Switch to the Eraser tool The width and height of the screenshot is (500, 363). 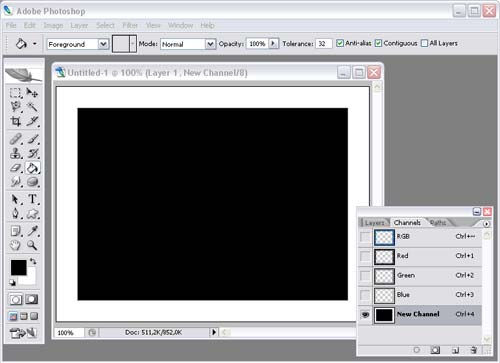[15, 168]
